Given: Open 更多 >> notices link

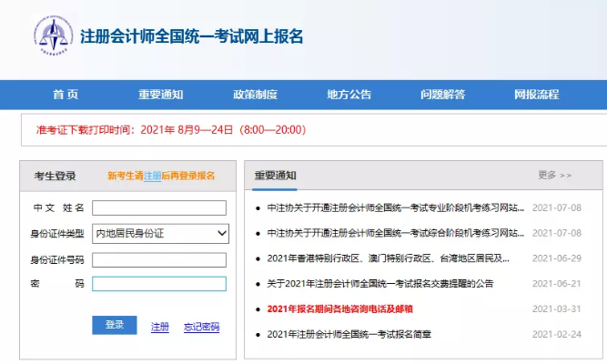Looking at the screenshot, I should (x=554, y=175).
